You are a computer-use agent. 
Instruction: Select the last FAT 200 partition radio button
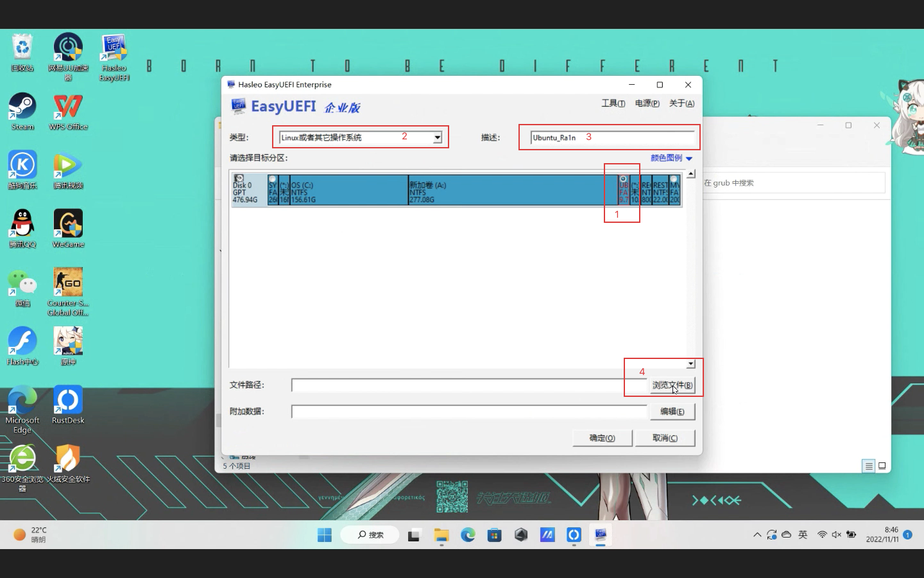click(674, 179)
